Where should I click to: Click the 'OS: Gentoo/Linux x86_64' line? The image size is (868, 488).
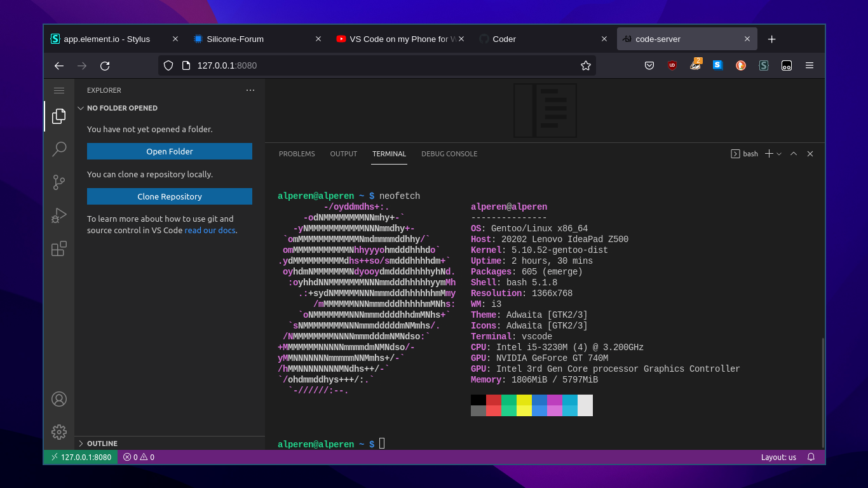[x=529, y=229]
